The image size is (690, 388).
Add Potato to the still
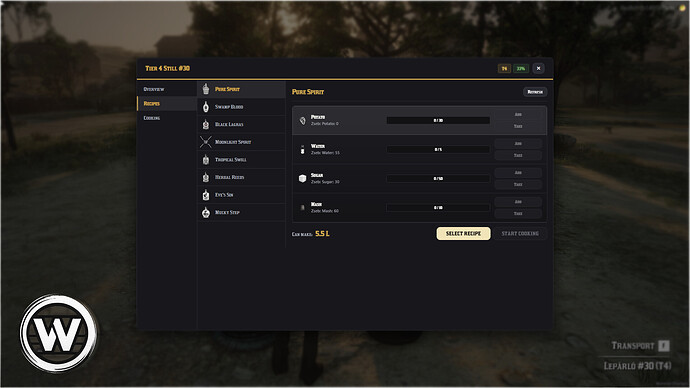click(518, 114)
